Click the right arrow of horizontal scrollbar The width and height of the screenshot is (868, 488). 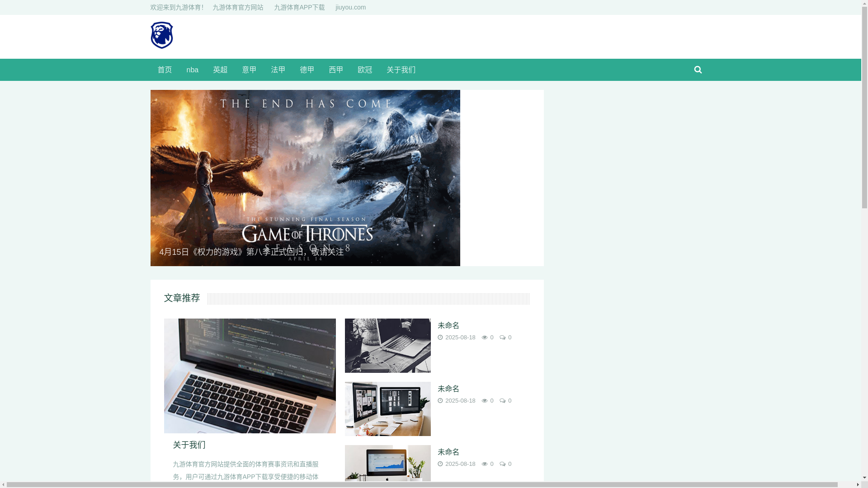tap(858, 485)
